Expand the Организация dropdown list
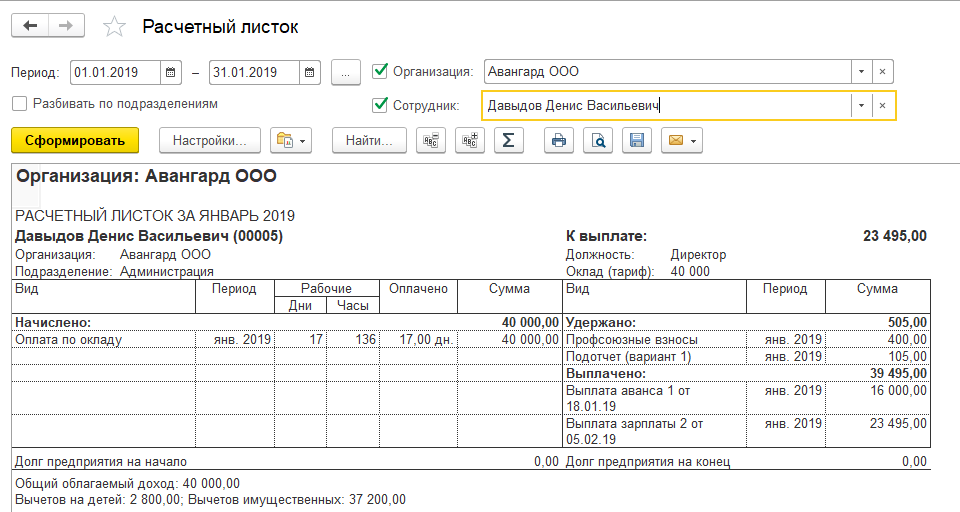 (860, 72)
